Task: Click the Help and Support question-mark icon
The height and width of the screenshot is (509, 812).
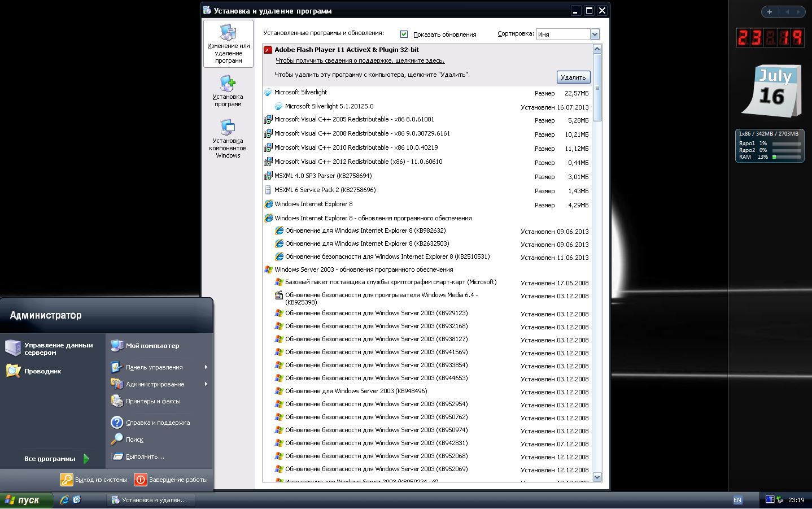Action: 117,422
